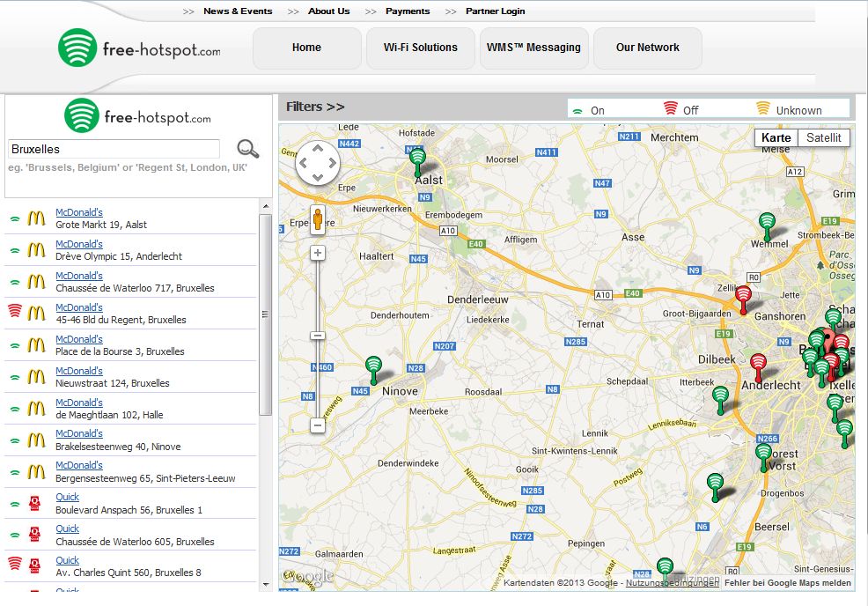The image size is (868, 606).
Task: Click the address text 'Av. Charles Quint 560, Bruxelles 8'
Action: [x=129, y=573]
